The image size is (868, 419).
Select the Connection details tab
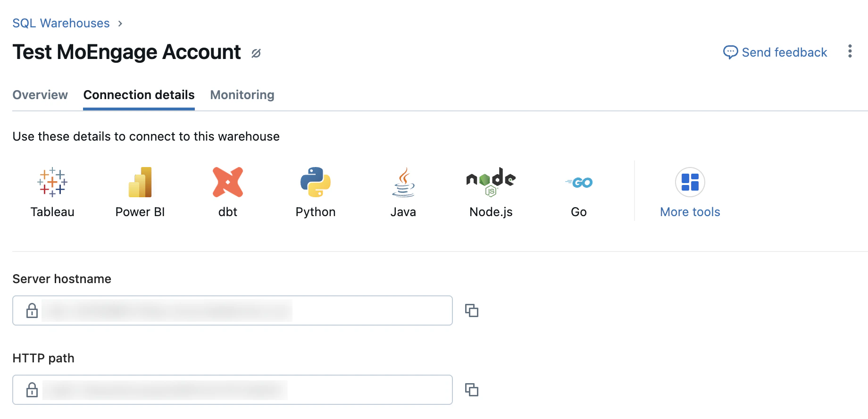[x=139, y=95]
